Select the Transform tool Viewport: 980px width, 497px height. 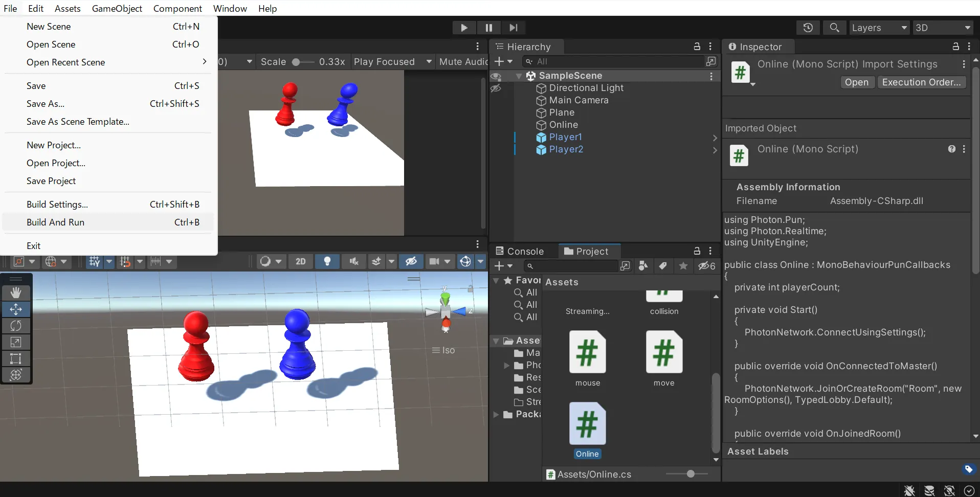(x=16, y=374)
